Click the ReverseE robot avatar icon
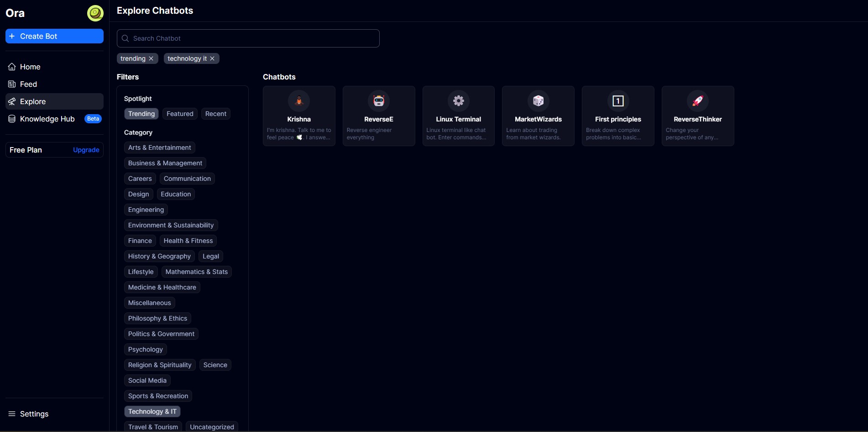The width and height of the screenshot is (868, 432). (x=379, y=101)
